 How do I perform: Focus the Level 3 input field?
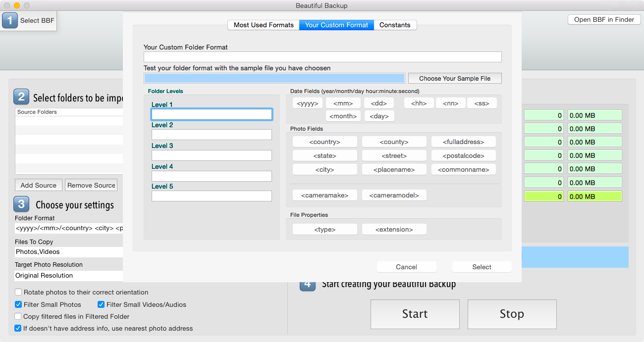(212, 155)
